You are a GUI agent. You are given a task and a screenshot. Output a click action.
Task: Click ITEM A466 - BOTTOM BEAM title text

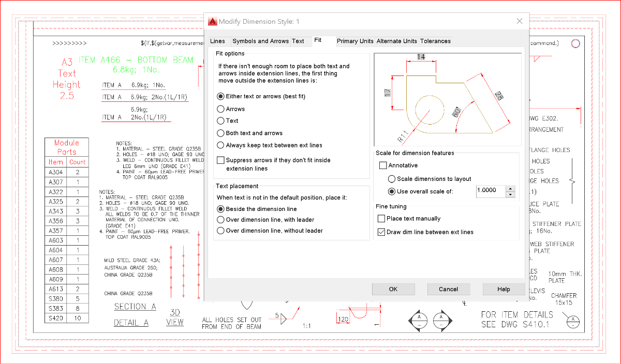pos(136,60)
